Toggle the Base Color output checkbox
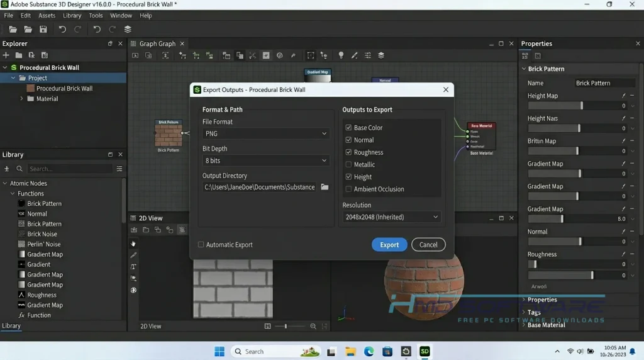The height and width of the screenshot is (360, 644). point(348,128)
